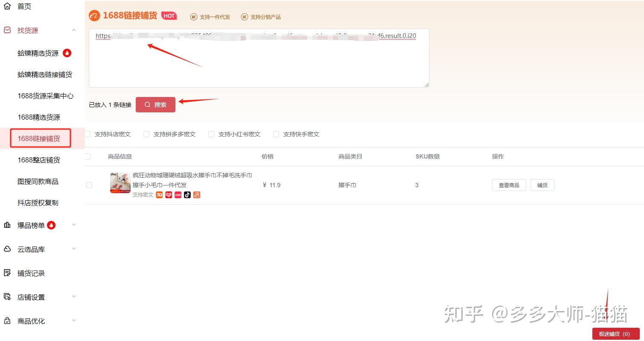This screenshot has height=341, width=644.
Task: Open the 铺货记录 section via its icon
Action: click(6, 273)
